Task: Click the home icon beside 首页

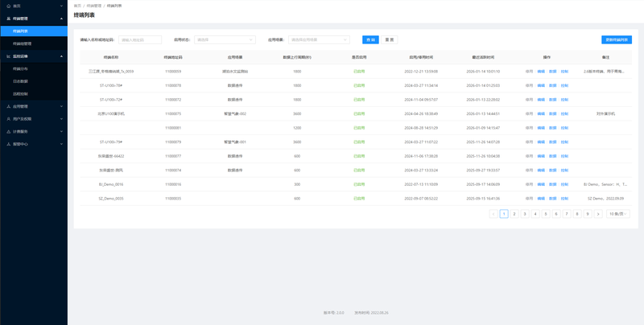Action: (9, 6)
